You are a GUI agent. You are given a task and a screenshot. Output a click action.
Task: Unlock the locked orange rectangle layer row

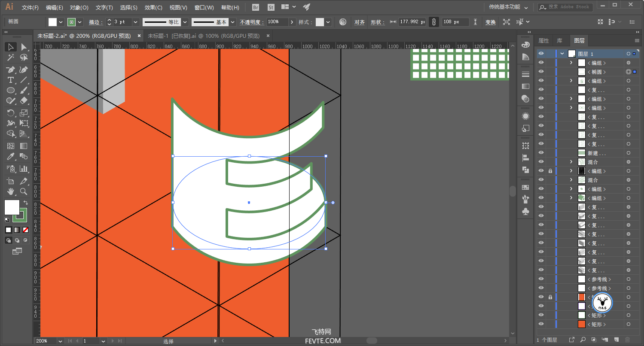[550, 297]
